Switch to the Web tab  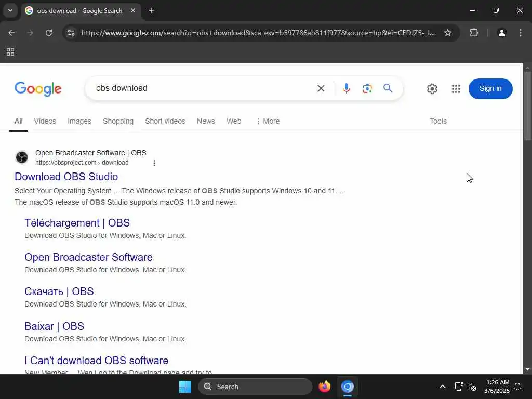pos(234,121)
